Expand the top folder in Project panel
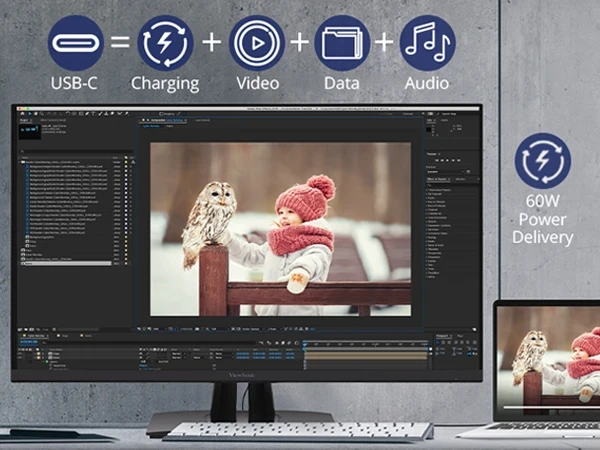 point(22,163)
